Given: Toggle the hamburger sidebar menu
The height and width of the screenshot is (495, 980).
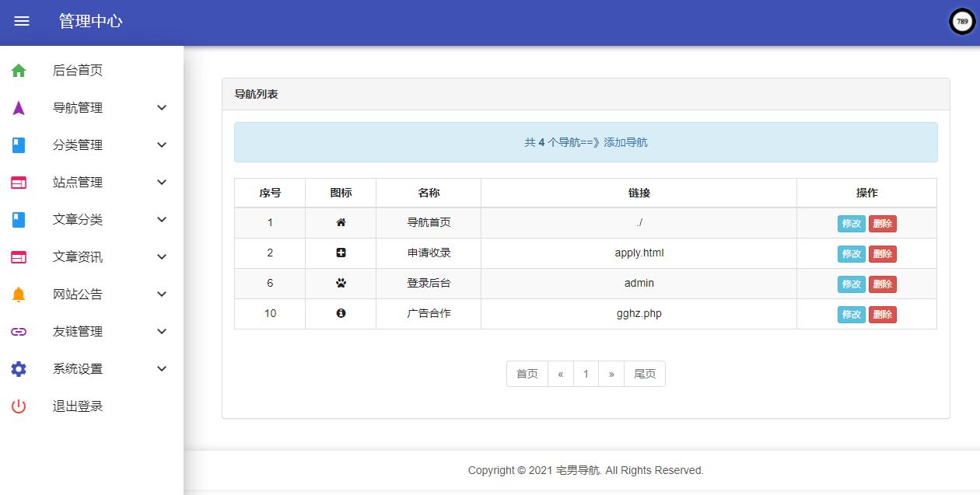Looking at the screenshot, I should [22, 22].
